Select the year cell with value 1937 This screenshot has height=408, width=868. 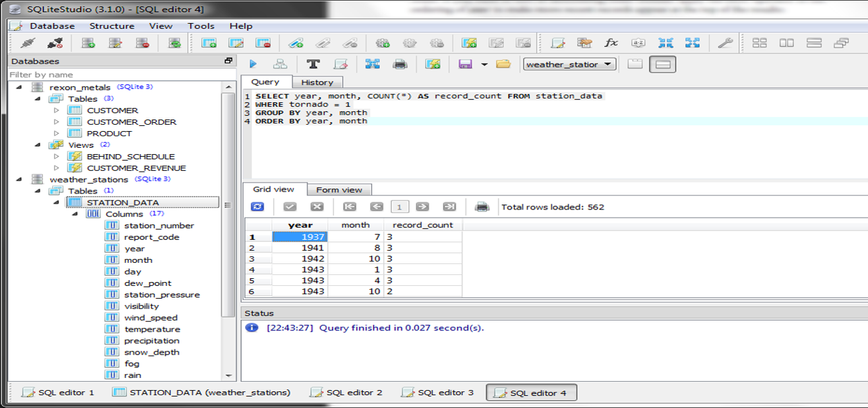click(x=300, y=236)
